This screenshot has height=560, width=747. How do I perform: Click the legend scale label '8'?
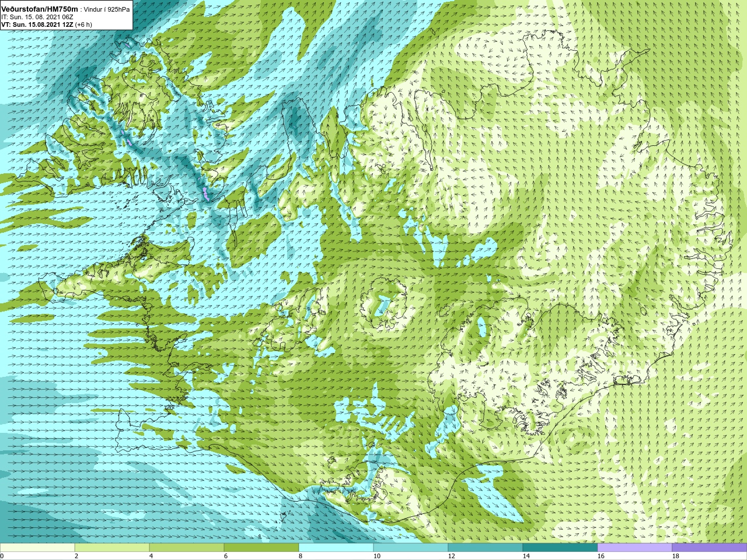pyautogui.click(x=301, y=556)
